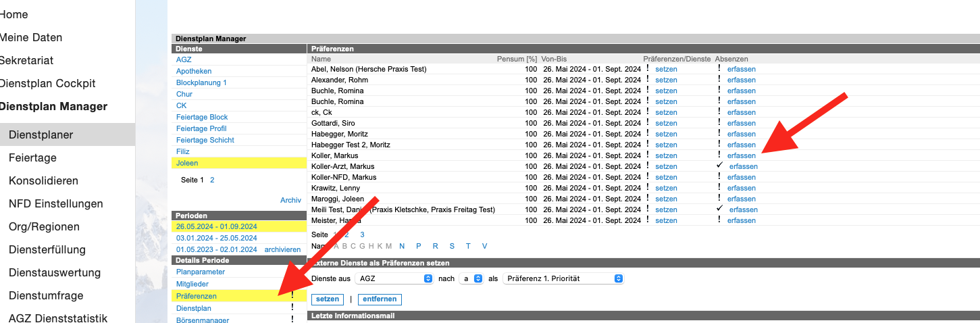Click the absence checkmark in Meili Test row
Viewport: 980px width, 323px height.
tap(720, 209)
